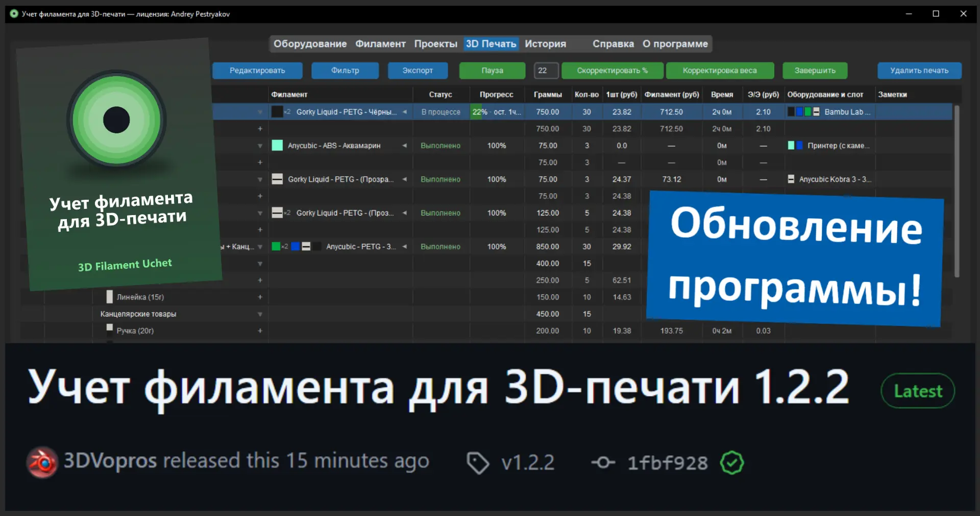
Task: Click left arrow beside Gorky Liquid - PETG - Чёрны
Action: (404, 112)
